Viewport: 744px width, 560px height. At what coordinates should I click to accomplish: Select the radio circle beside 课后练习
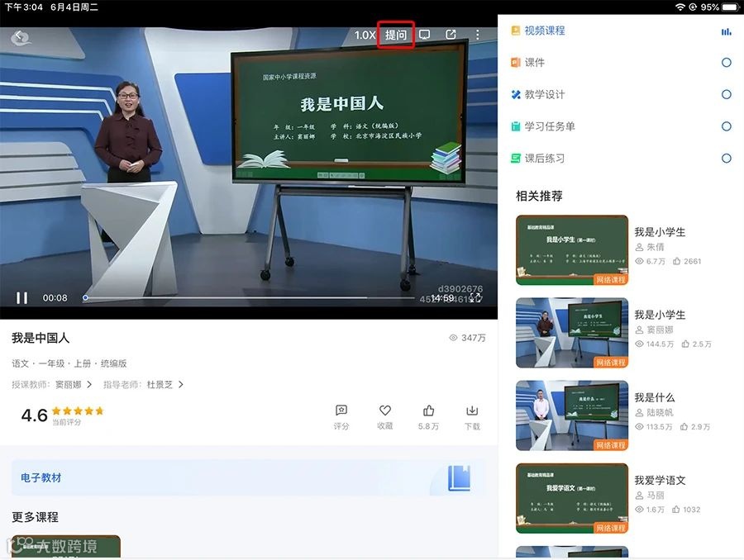726,158
